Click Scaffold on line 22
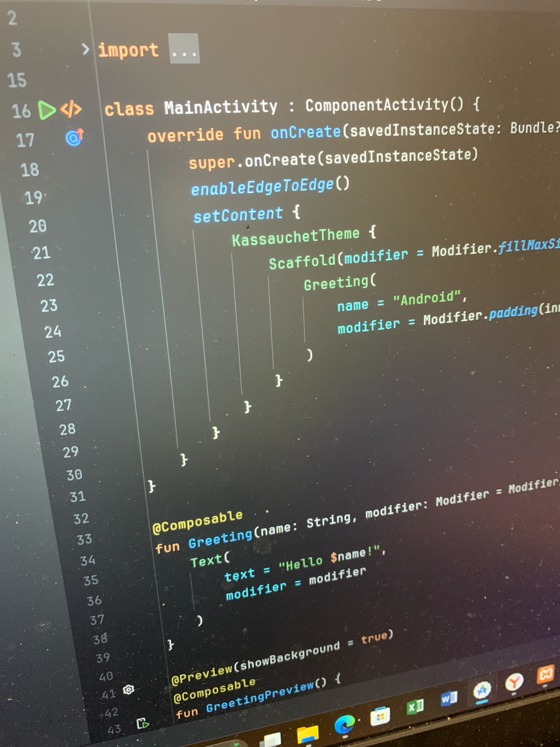The height and width of the screenshot is (747, 560). 302,262
